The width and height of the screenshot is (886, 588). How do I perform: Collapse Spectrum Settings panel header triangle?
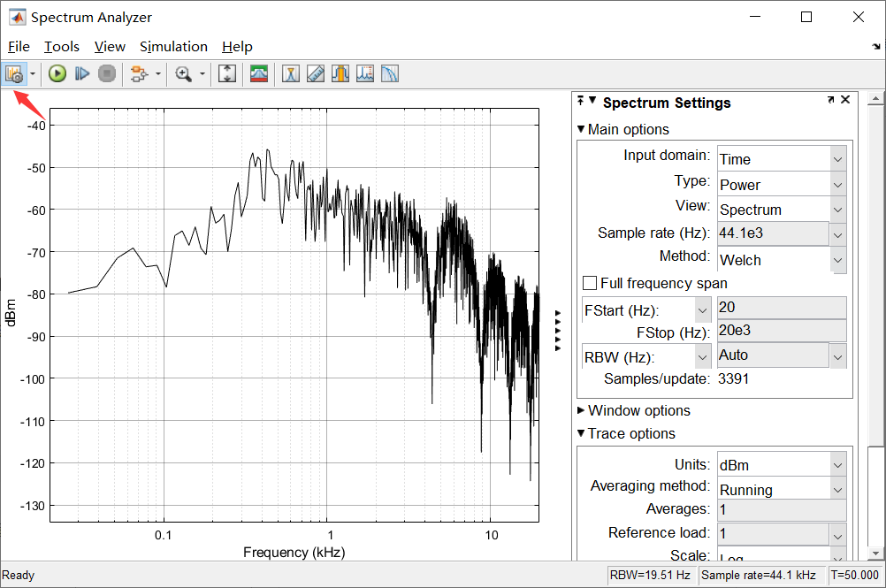point(592,100)
